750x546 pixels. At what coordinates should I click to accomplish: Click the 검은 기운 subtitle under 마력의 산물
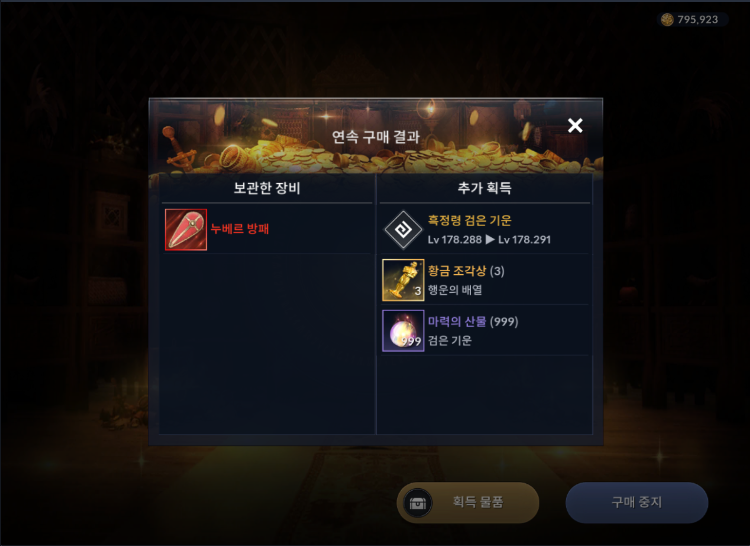(450, 341)
